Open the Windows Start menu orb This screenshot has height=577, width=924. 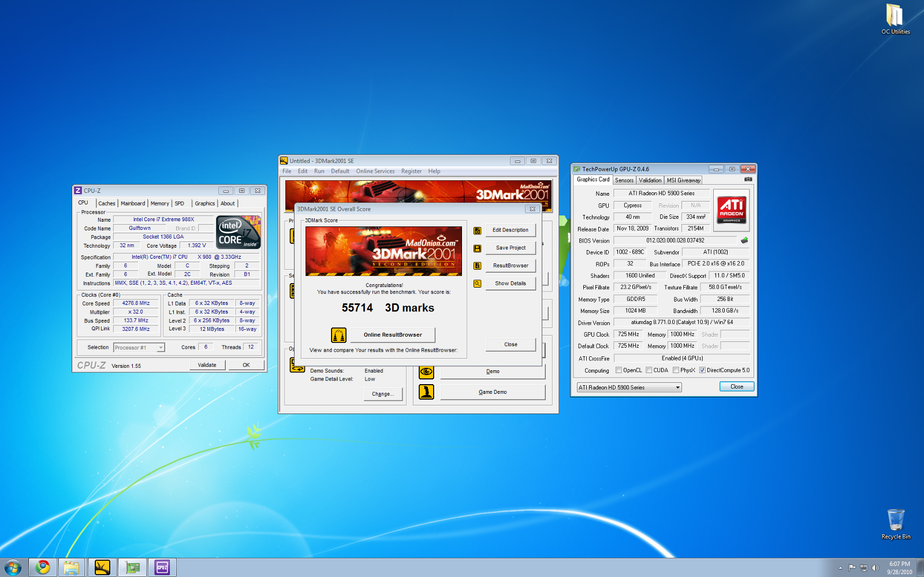click(13, 567)
